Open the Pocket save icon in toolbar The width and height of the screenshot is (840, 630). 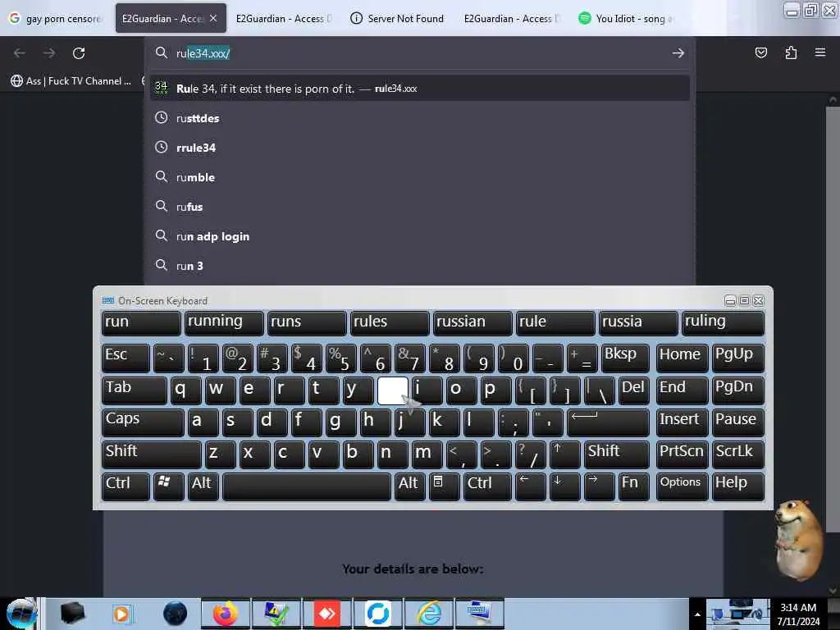click(760, 52)
